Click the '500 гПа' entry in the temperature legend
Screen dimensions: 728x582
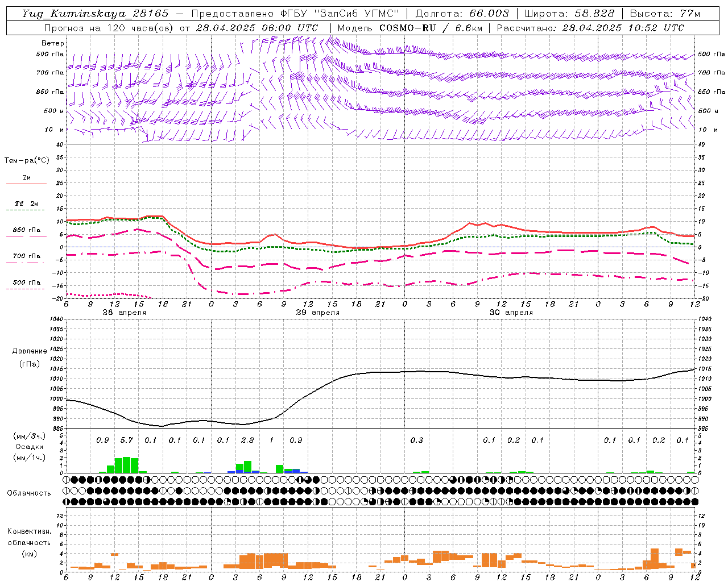pyautogui.click(x=26, y=282)
